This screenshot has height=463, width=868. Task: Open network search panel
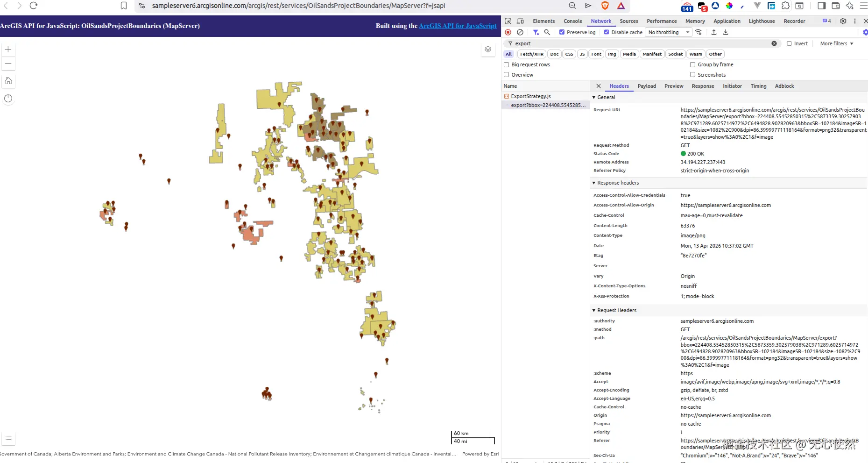point(547,32)
